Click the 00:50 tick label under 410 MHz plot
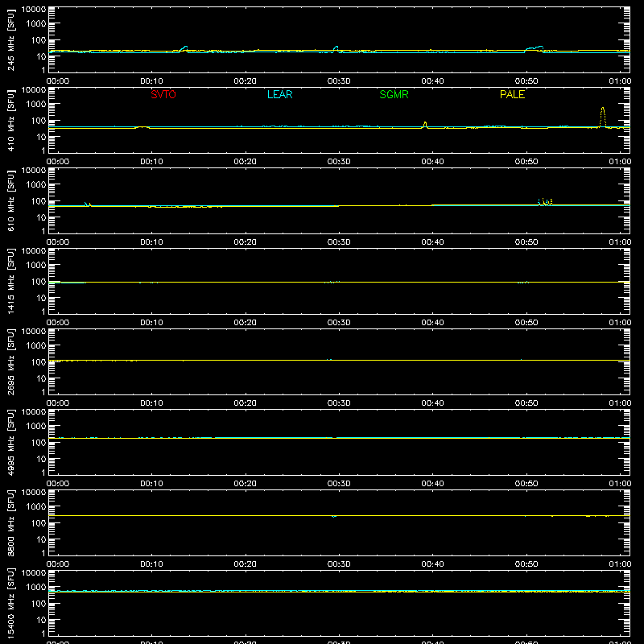Viewport: 644px width, 644px height. pyautogui.click(x=526, y=162)
